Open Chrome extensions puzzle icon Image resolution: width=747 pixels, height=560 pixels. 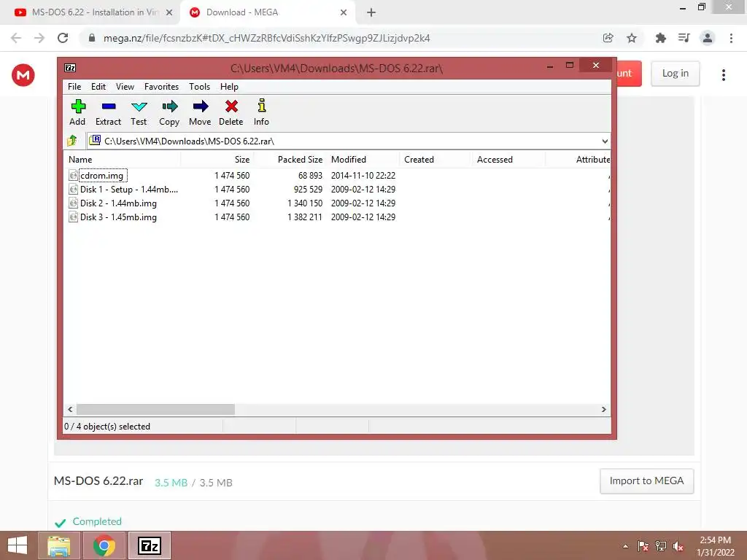pos(660,38)
